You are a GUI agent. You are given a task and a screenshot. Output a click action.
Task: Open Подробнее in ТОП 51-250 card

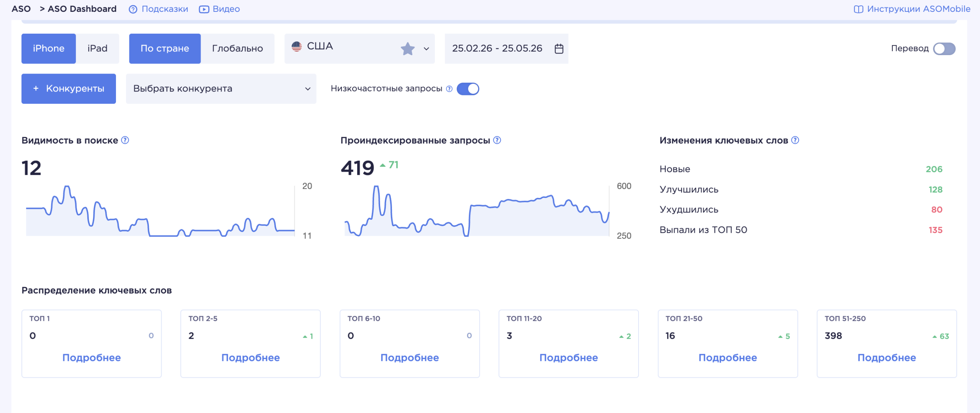887,357
